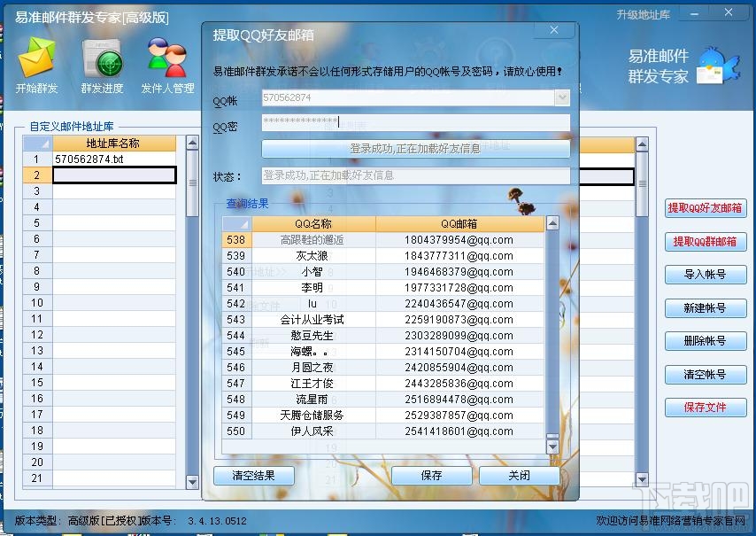Select the 伊人风采 name cell
756x536 pixels.
click(313, 431)
